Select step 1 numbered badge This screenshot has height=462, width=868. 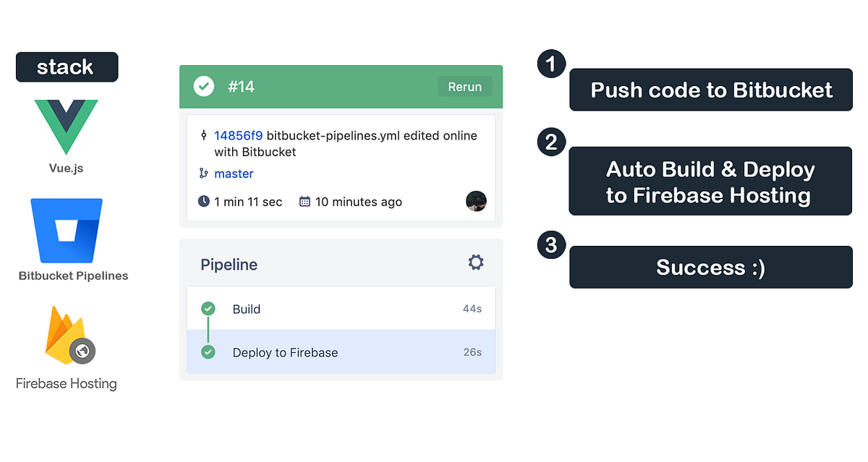pyautogui.click(x=550, y=64)
